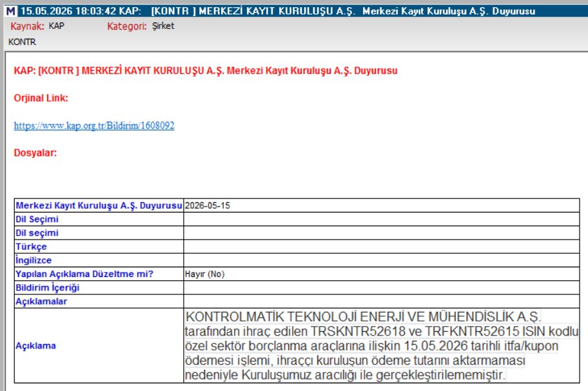Click the line mentioning 15.05.2026 tarihli itfa/kupon
Screen dimensions: 588x391
(371, 346)
